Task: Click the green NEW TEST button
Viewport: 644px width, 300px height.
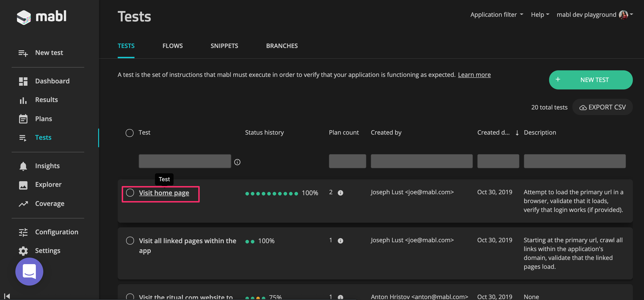Action: pos(590,80)
